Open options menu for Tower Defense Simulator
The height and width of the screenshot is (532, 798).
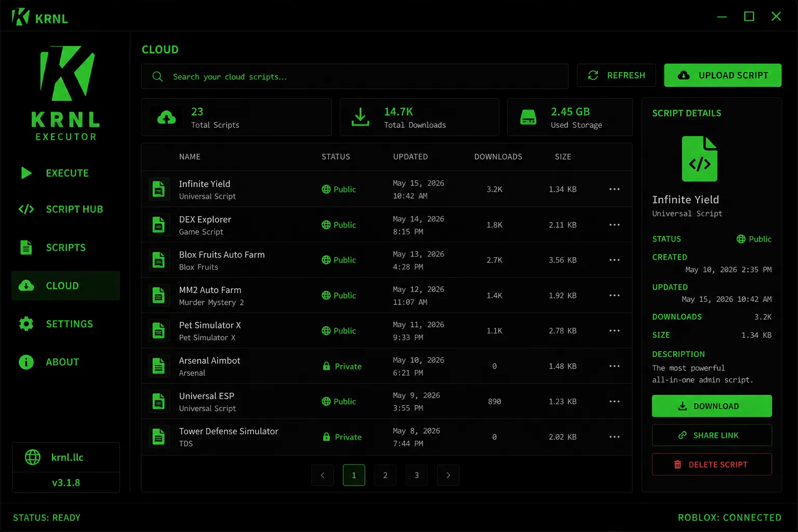pos(615,437)
